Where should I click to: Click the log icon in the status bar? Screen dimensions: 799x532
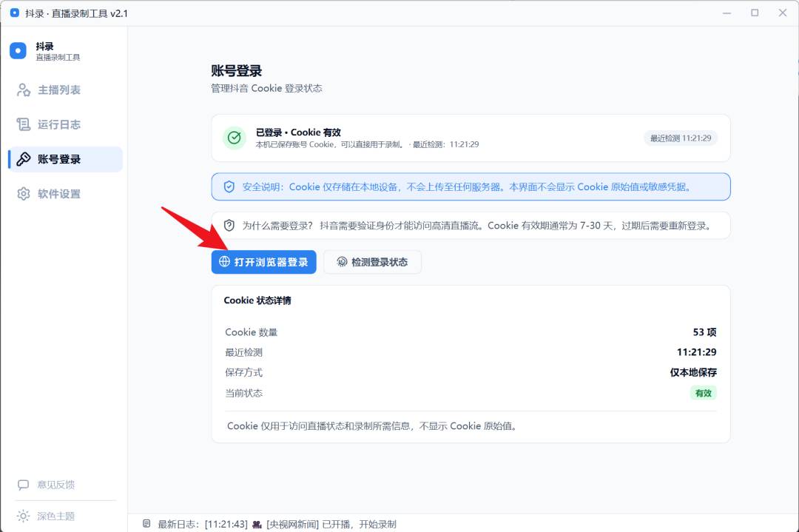point(146,524)
